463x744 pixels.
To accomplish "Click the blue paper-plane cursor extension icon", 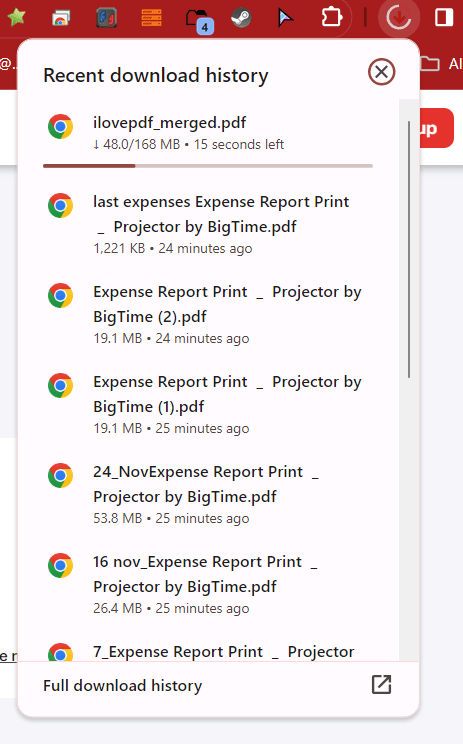I will (285, 18).
